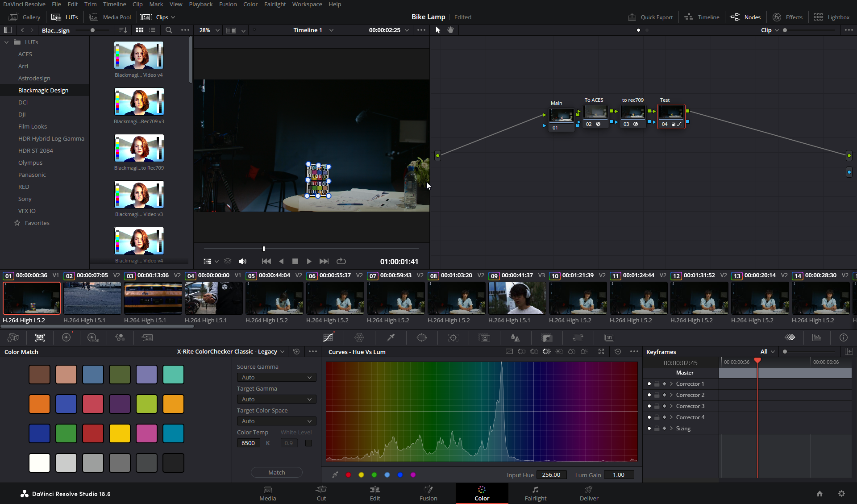Open the Target Color Space dropdown
The height and width of the screenshot is (504, 857).
[x=276, y=421]
